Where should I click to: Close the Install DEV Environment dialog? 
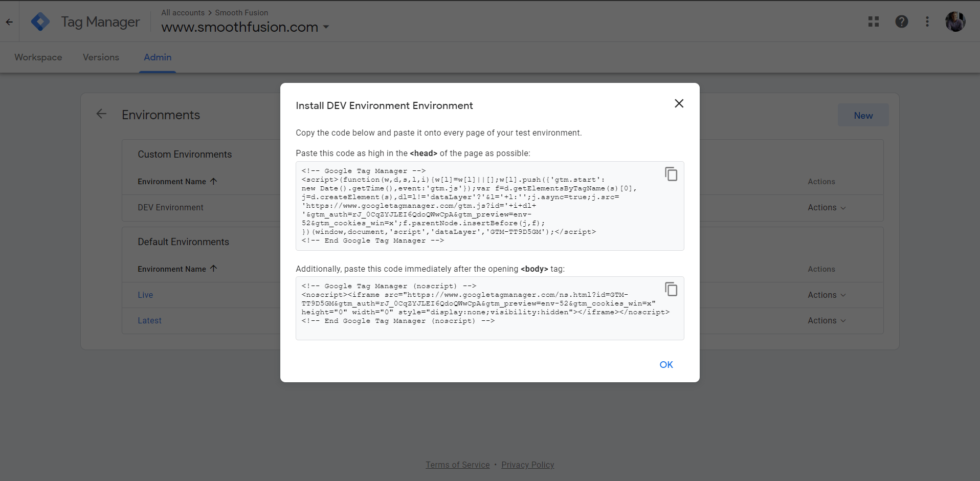point(679,103)
